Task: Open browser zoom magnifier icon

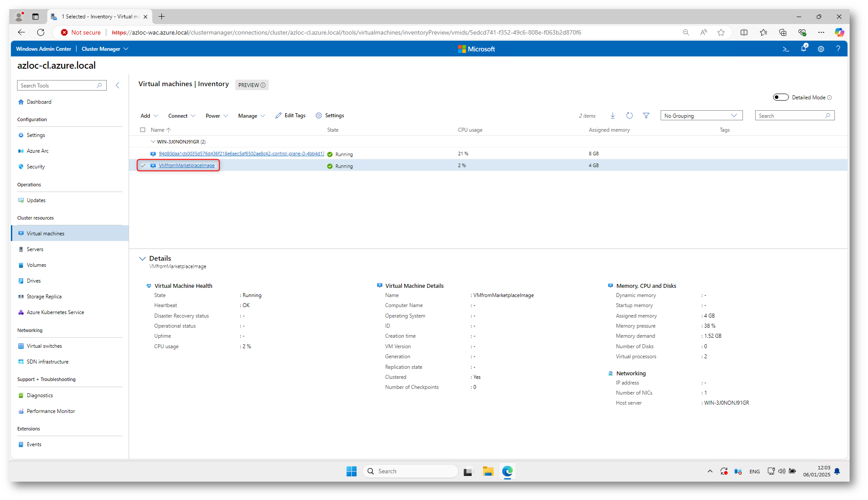Action: coord(686,32)
